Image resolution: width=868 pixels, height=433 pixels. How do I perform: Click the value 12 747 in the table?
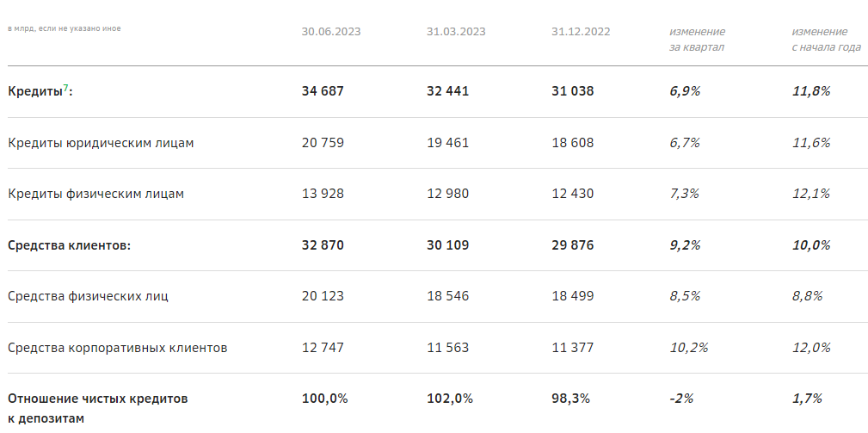coord(323,348)
